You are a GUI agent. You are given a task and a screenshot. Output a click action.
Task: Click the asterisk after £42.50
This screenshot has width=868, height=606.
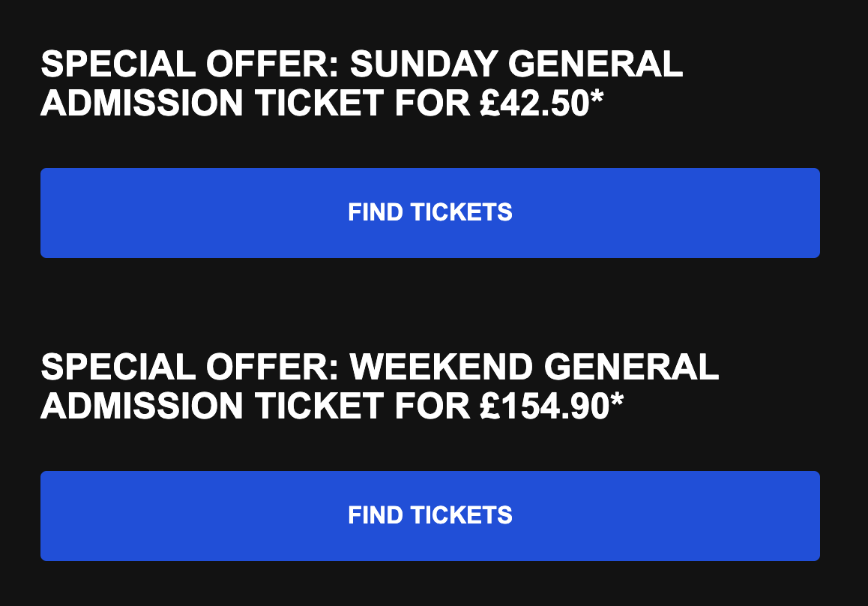[x=597, y=99]
